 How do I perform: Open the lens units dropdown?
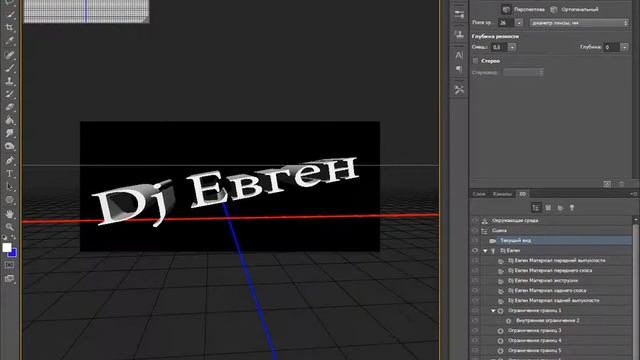(579, 23)
